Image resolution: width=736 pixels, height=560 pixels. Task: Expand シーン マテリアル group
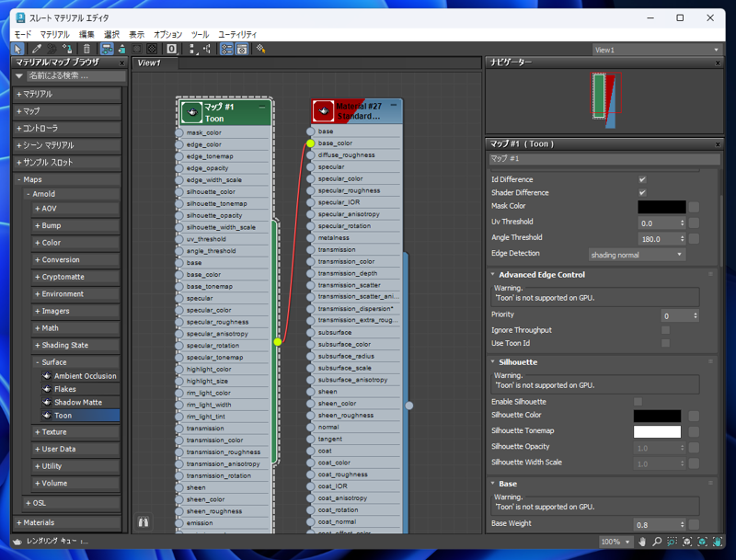click(x=67, y=145)
